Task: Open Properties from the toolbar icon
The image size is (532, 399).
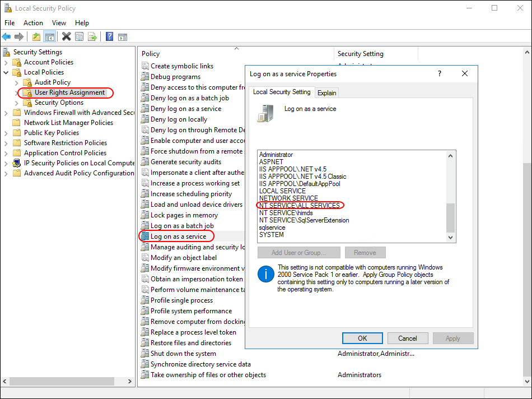Action: click(79, 37)
